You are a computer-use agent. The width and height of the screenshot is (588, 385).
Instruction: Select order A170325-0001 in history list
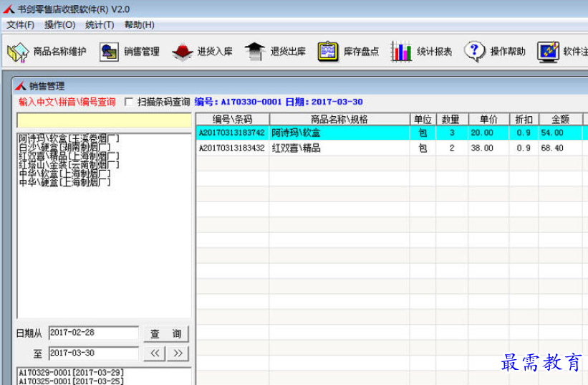tap(71, 381)
